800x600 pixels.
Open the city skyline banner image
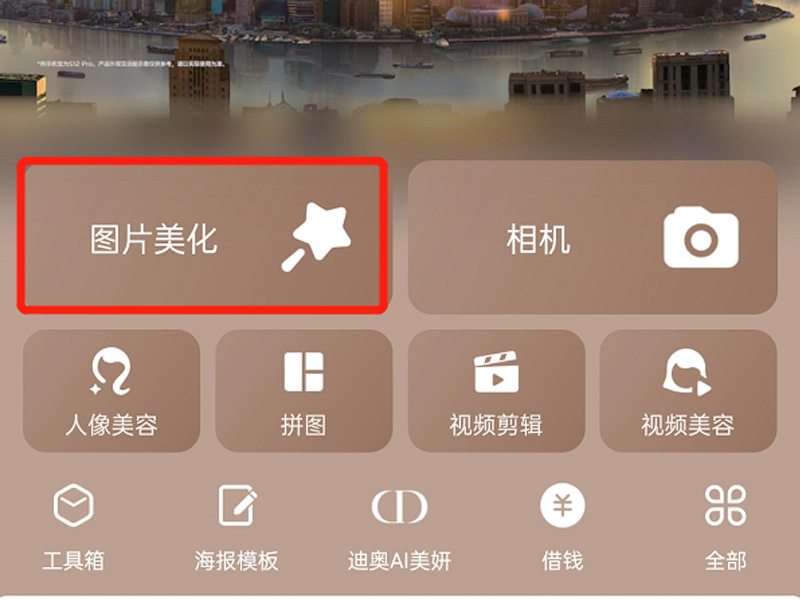(400, 66)
